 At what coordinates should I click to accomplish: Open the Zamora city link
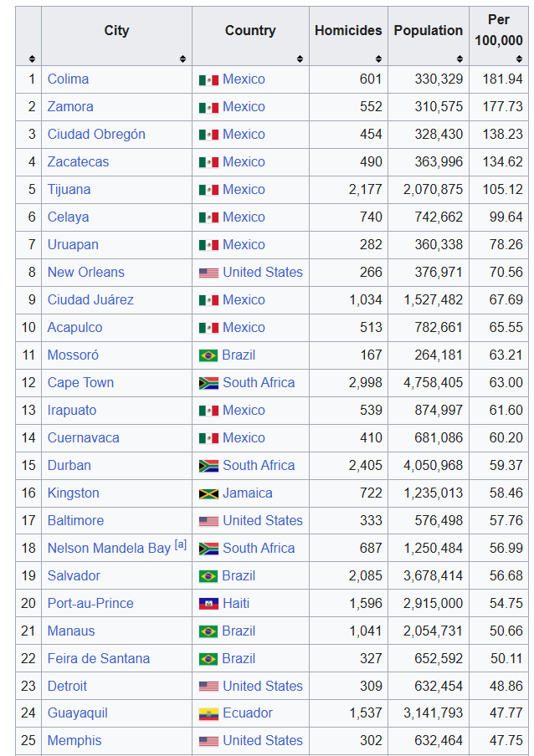[70, 106]
